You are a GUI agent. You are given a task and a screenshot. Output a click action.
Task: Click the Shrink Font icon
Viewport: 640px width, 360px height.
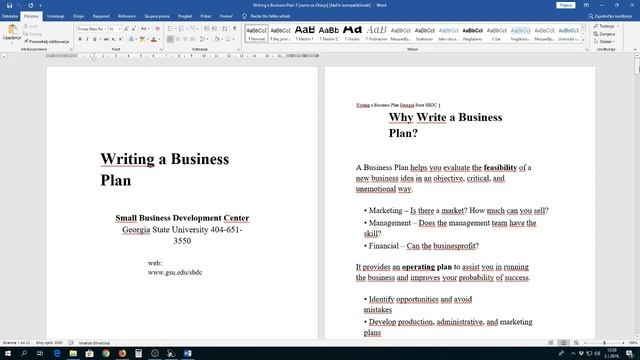pyautogui.click(x=133, y=29)
